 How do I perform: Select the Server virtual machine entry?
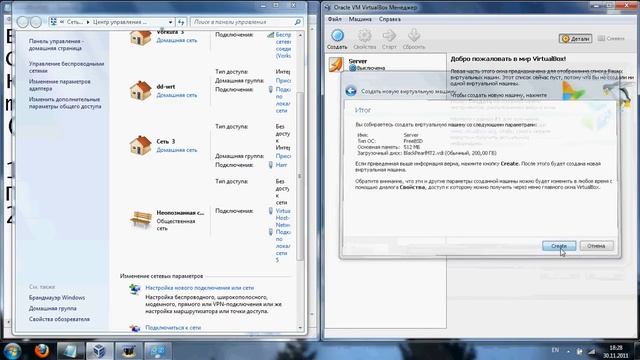coord(386,64)
